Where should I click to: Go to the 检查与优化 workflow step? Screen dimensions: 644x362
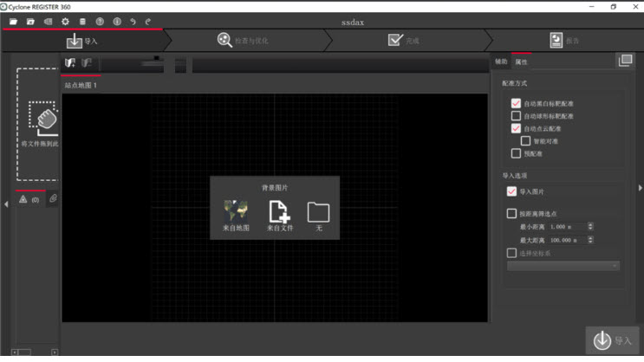[244, 41]
